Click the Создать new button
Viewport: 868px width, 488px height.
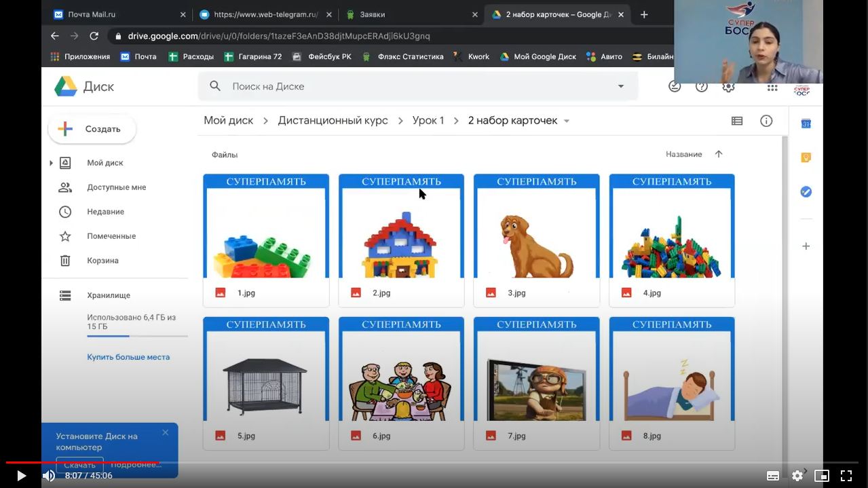pyautogui.click(x=92, y=129)
